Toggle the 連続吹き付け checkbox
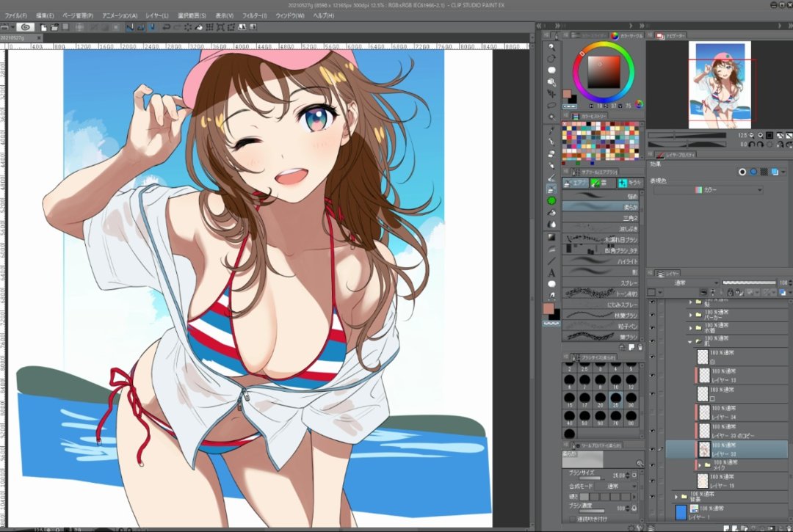 coord(573,519)
